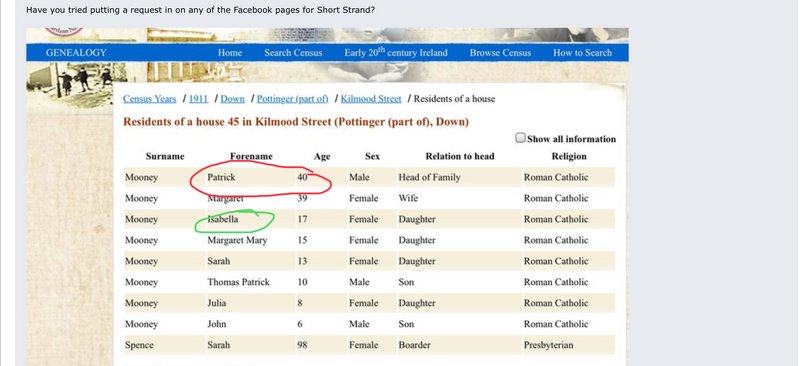Select the forename John
This screenshot has width=800, height=366.
coord(217,324)
